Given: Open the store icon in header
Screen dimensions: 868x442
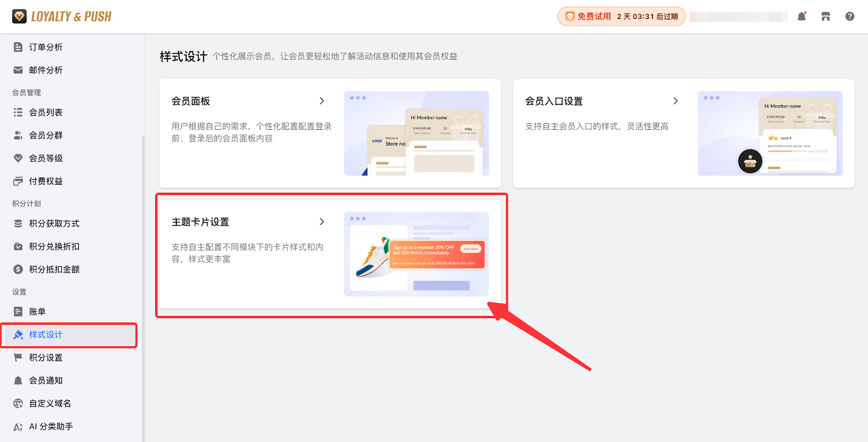Looking at the screenshot, I should click(826, 16).
